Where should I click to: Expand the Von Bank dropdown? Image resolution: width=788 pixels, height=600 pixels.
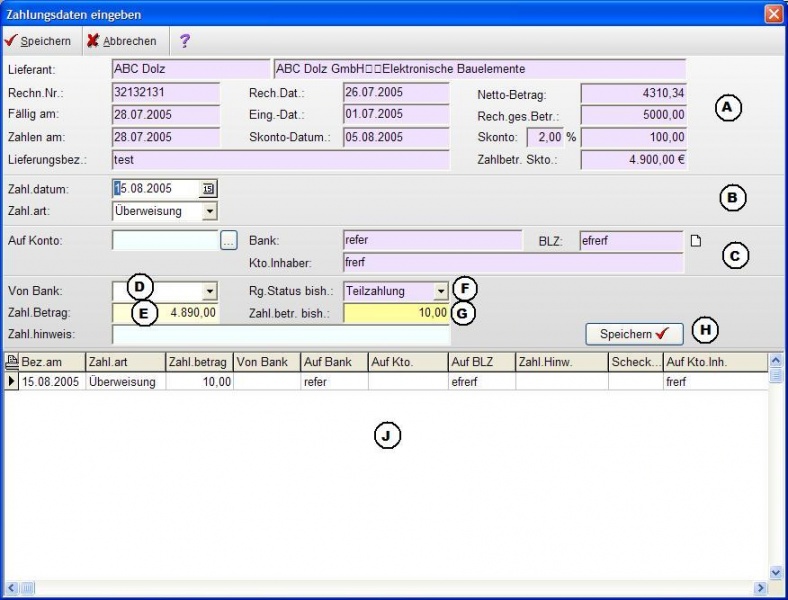pos(210,290)
